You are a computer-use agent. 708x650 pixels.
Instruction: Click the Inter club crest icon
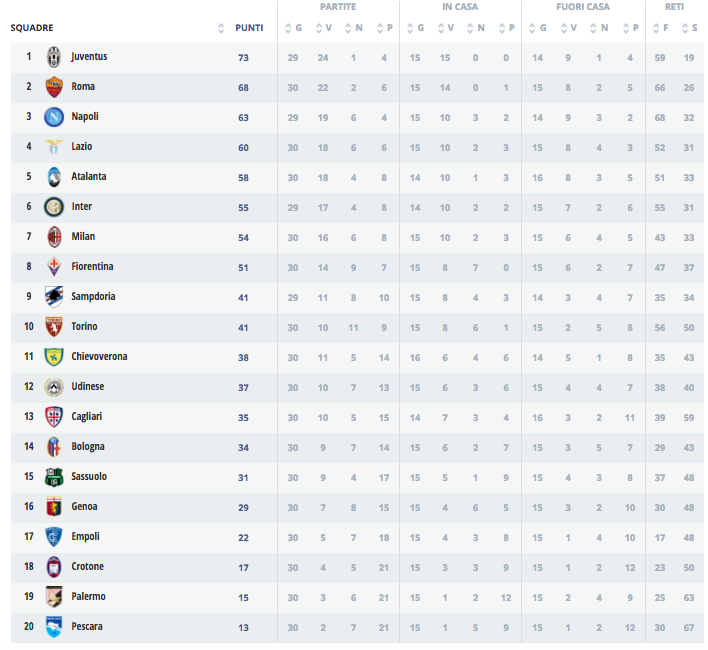(x=54, y=207)
